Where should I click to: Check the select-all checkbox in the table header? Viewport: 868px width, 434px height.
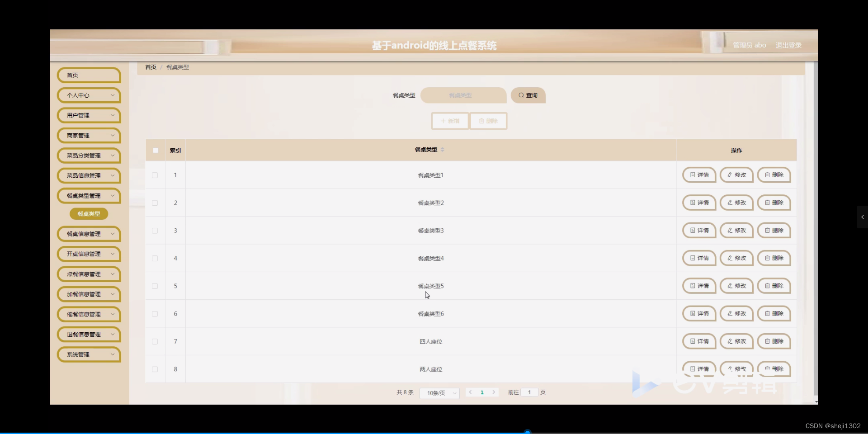pyautogui.click(x=155, y=150)
